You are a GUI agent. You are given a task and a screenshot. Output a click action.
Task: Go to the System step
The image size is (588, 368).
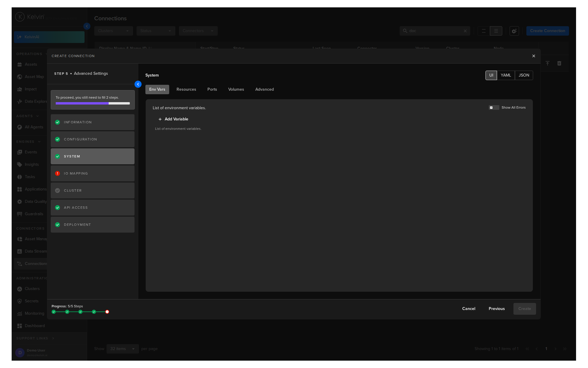[x=92, y=156]
